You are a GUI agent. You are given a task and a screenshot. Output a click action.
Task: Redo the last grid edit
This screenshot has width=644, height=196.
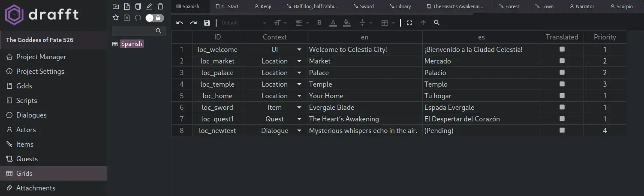click(193, 23)
